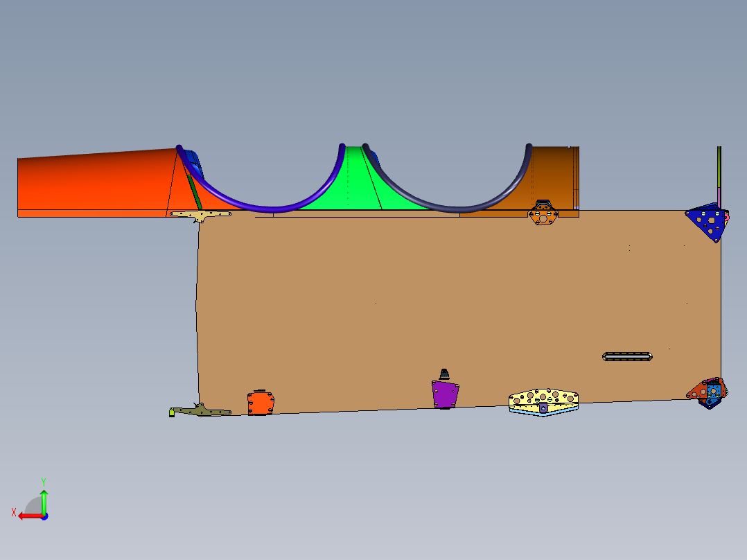This screenshot has width=747, height=560.
Task: Click the orange hexagonal bracket with holes
Action: tap(543, 214)
